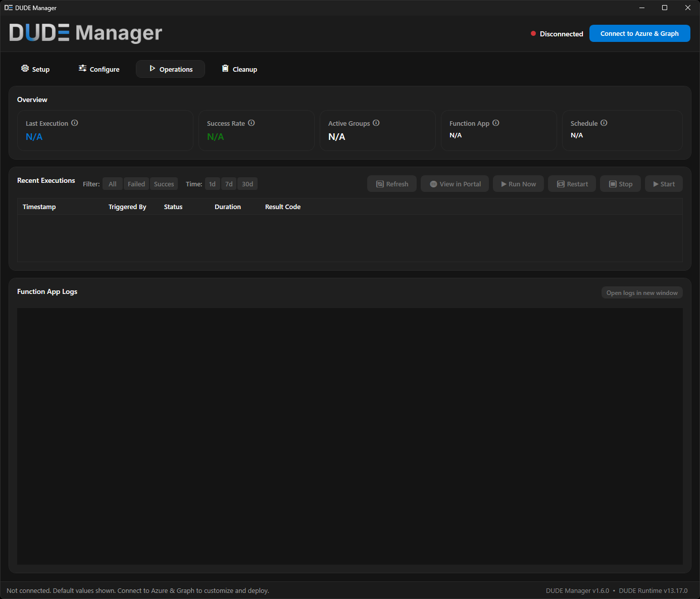This screenshot has height=599, width=700.
Task: Select the 30d time range
Action: [x=247, y=183]
